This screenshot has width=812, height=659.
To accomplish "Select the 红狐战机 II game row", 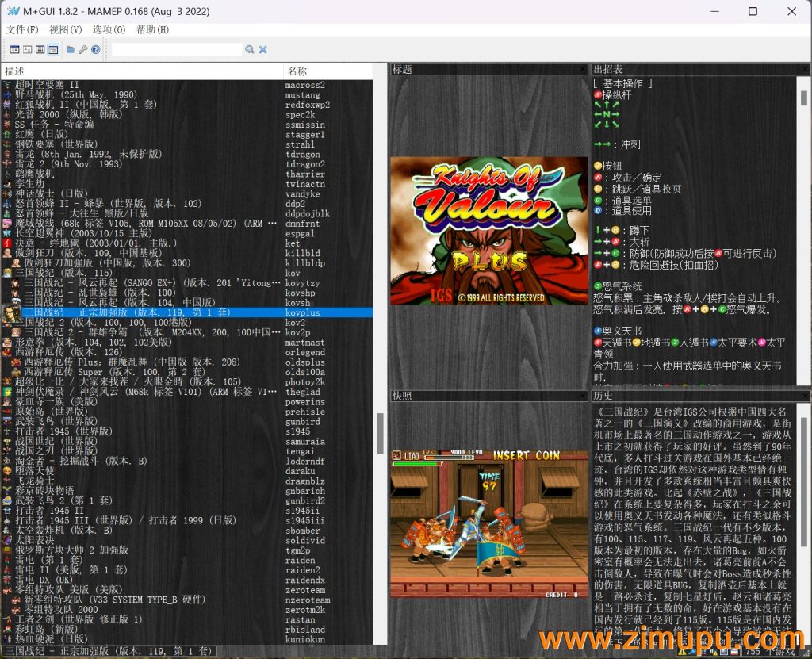I will point(186,105).
